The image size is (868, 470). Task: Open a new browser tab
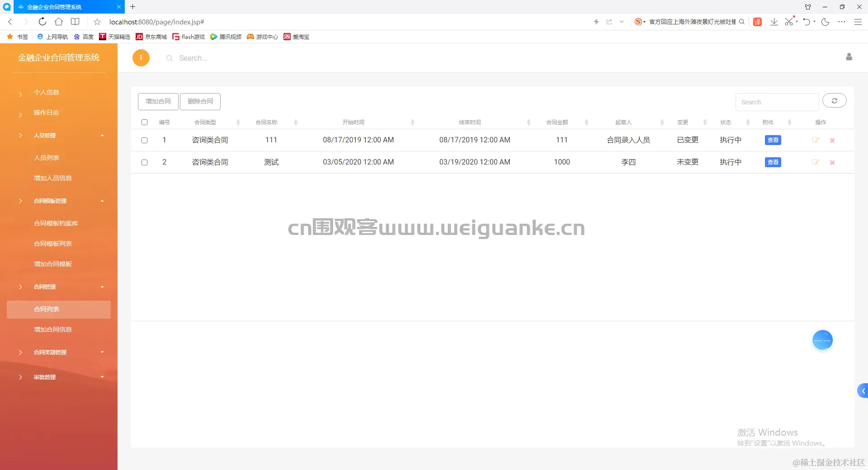click(x=132, y=7)
